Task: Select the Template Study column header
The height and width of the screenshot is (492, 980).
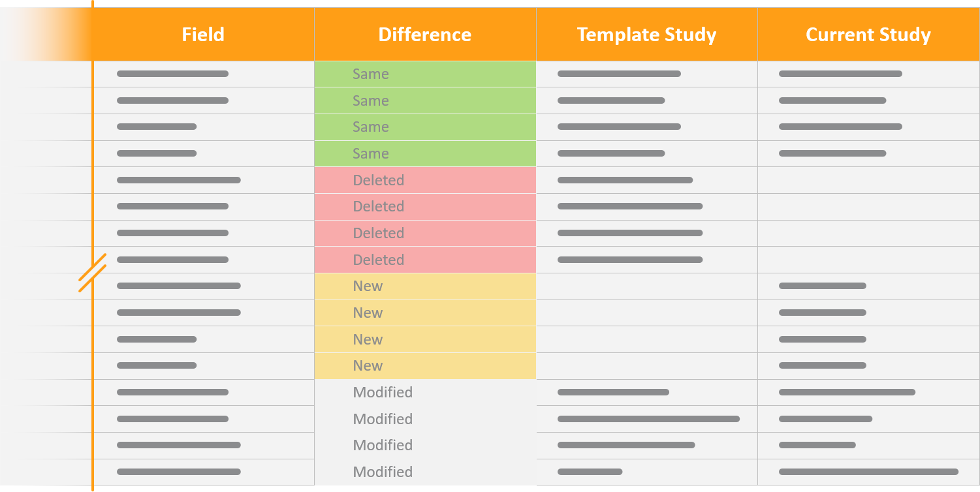Action: tap(646, 35)
